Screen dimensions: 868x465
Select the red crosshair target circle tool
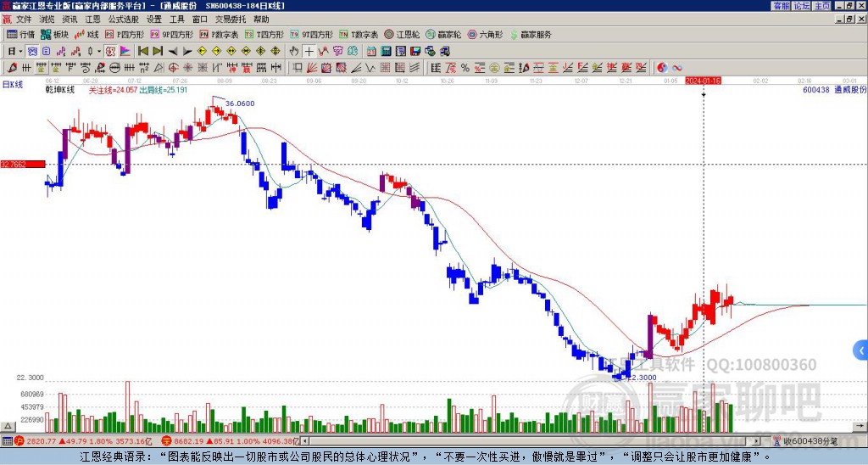point(173,68)
